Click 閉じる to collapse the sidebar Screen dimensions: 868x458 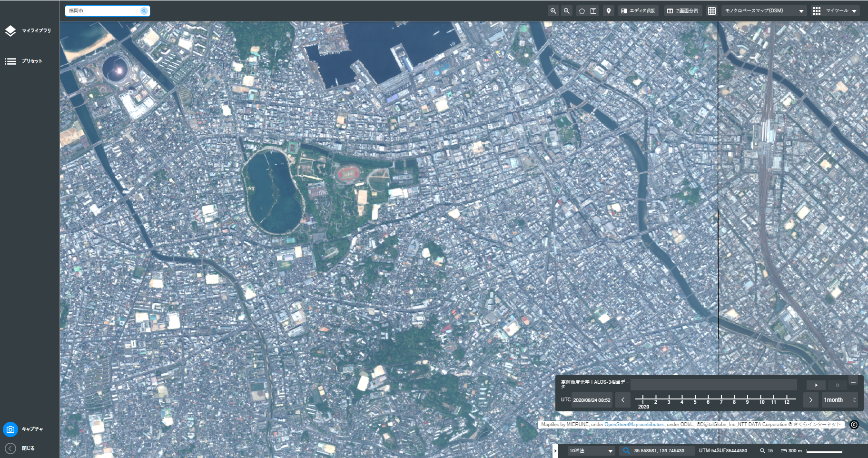pos(20,448)
